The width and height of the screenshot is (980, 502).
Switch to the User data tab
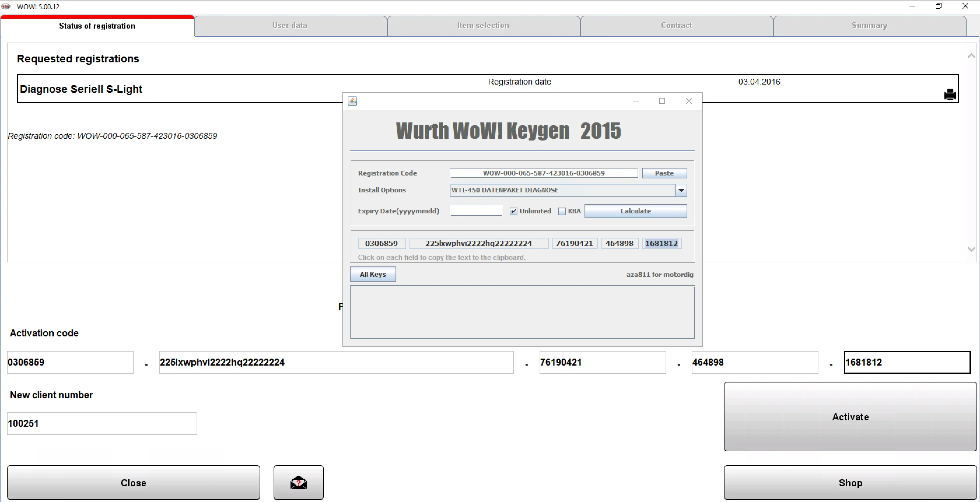pos(290,25)
